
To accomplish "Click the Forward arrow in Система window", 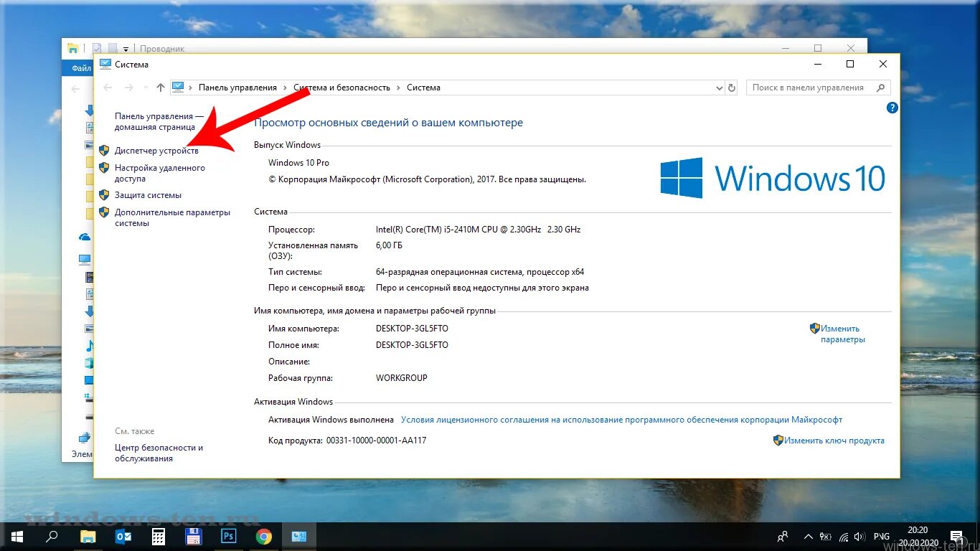I will coord(129,88).
